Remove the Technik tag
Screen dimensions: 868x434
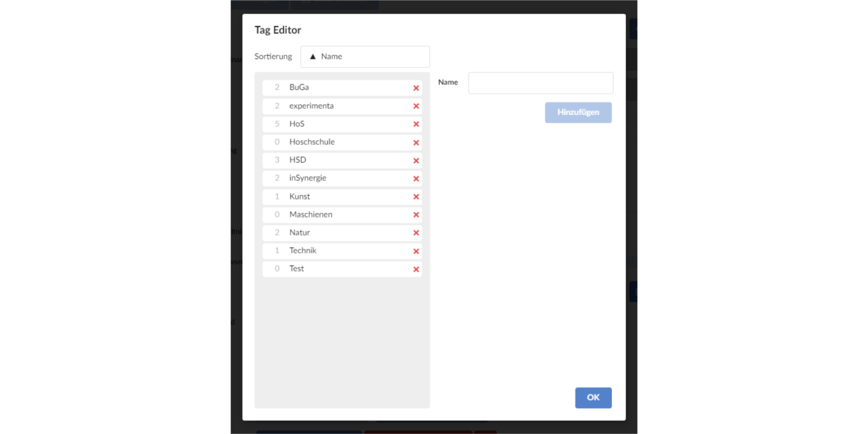point(416,251)
